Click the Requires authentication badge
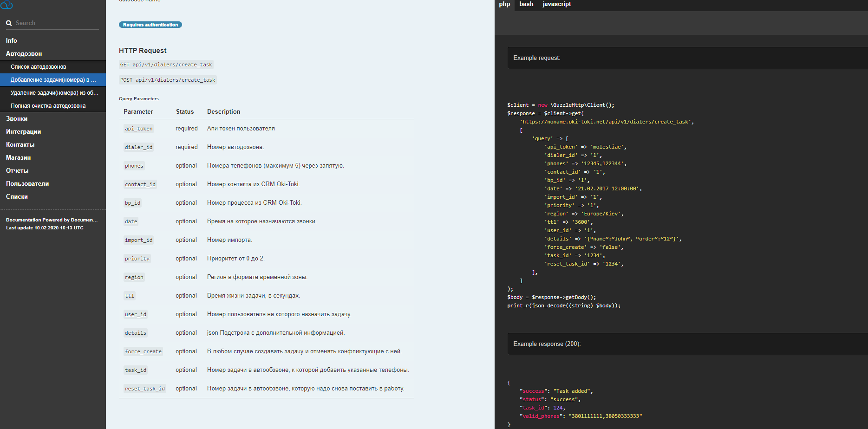Screen dimensions: 868x429 coord(150,25)
